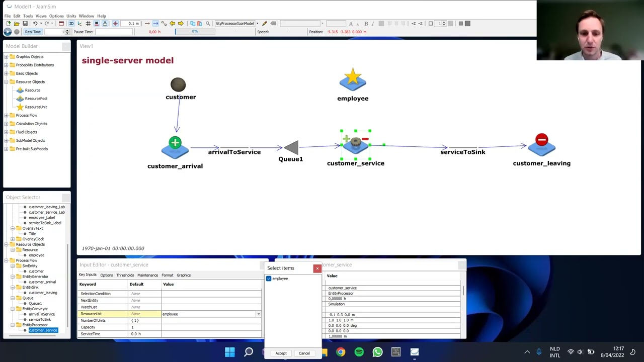Click the customer_service processor gear icon
The image size is (644, 362).
coord(356,144)
